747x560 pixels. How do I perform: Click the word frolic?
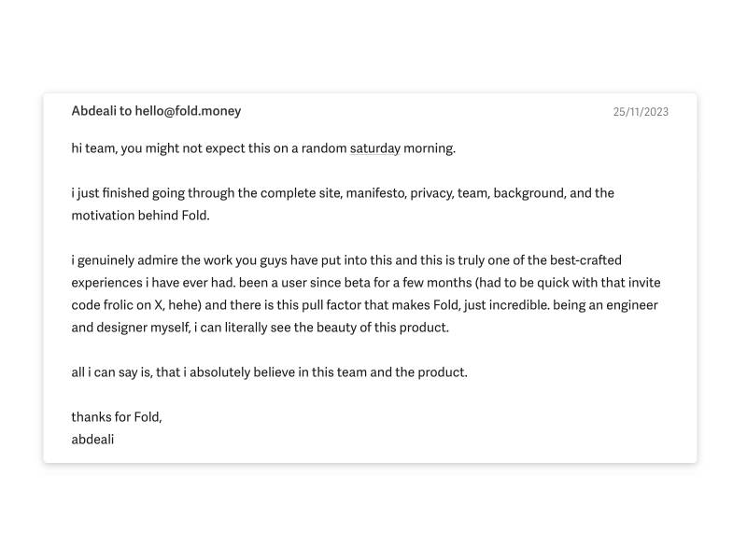(121, 305)
